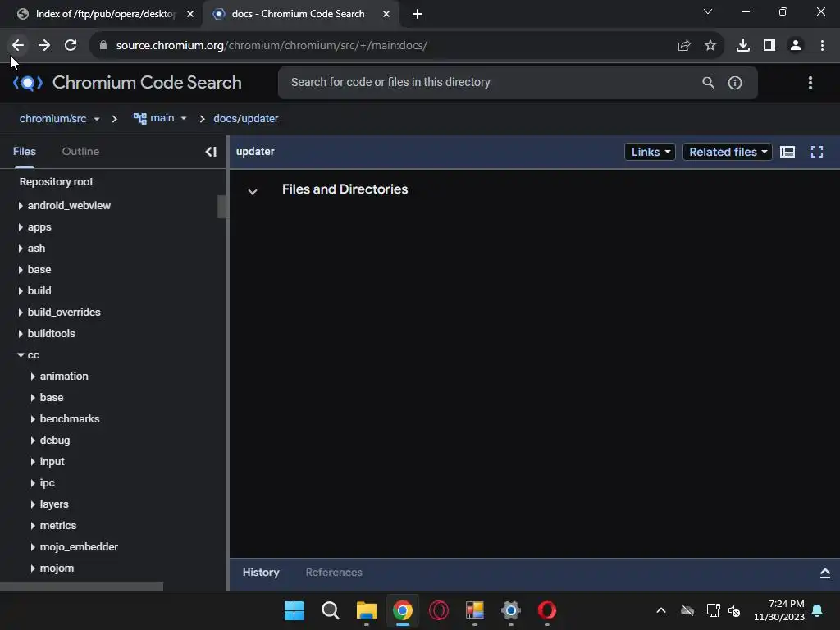Viewport: 840px width, 630px height.
Task: Go forward using the browser forward arrow
Action: point(44,46)
